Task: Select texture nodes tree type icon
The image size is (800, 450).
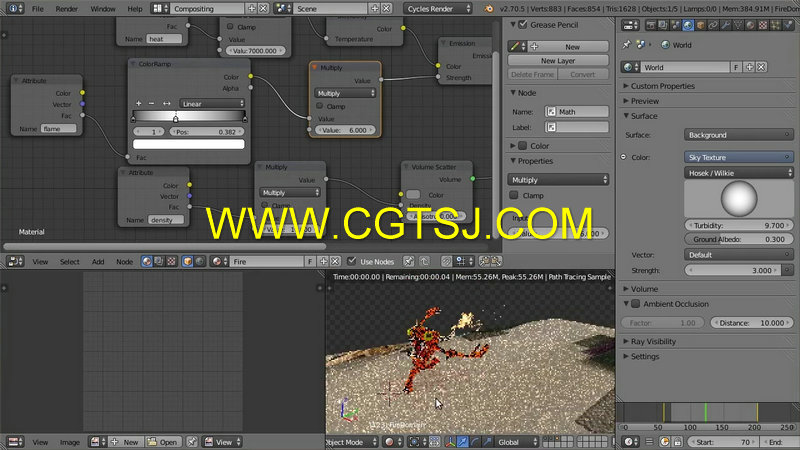Action: [171, 261]
